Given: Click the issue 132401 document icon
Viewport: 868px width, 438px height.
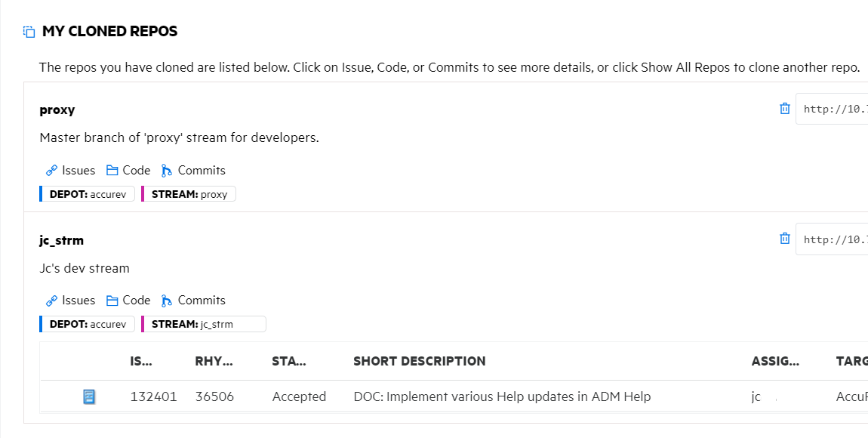Looking at the screenshot, I should [89, 396].
